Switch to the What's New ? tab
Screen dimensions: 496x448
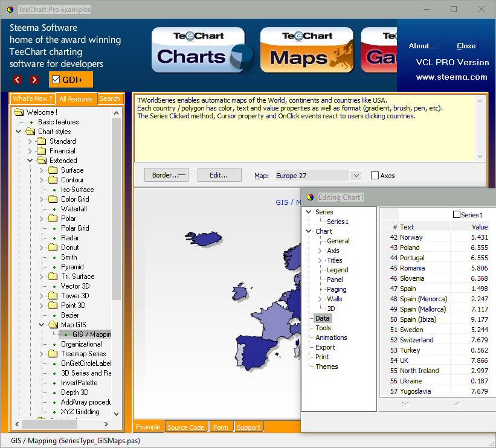pyautogui.click(x=33, y=98)
